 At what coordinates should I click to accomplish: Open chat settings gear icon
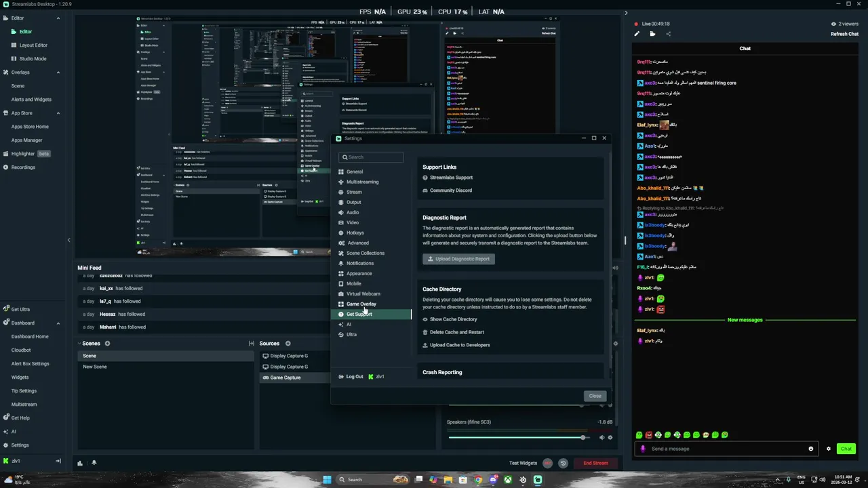point(828,449)
